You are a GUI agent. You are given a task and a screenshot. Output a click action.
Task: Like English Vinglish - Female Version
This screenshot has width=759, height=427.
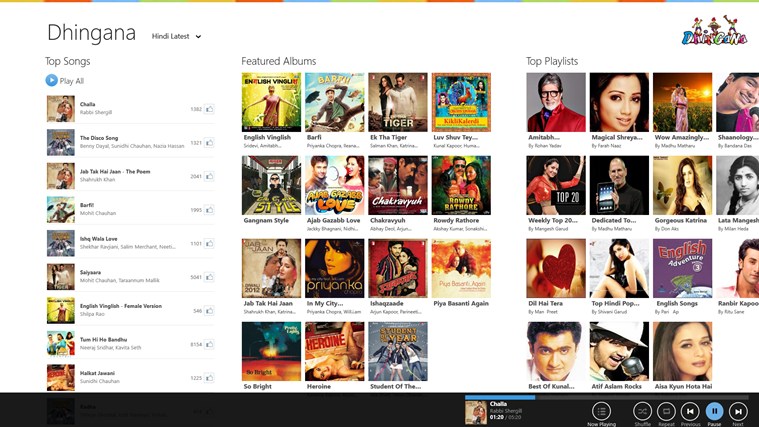pyautogui.click(x=209, y=311)
